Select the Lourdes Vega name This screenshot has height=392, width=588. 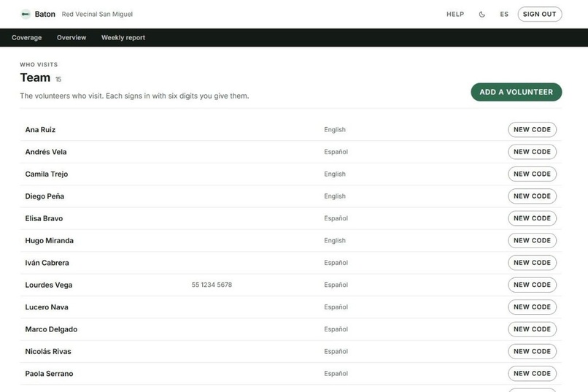[x=49, y=285]
